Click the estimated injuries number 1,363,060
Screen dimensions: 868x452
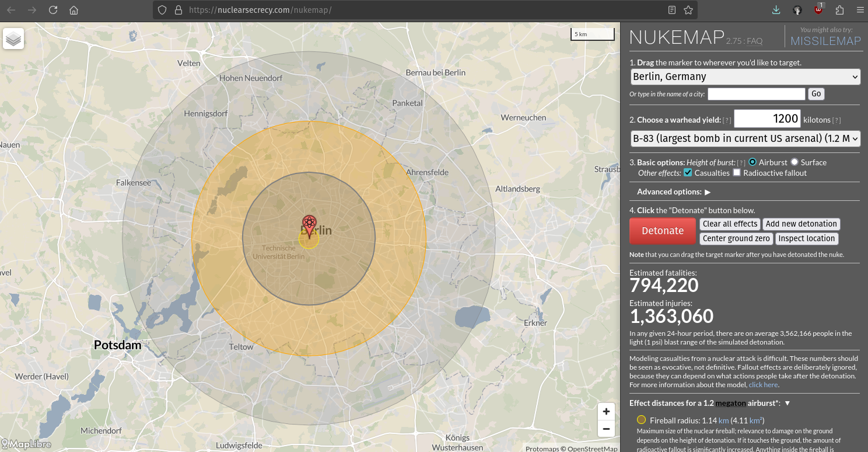(671, 316)
